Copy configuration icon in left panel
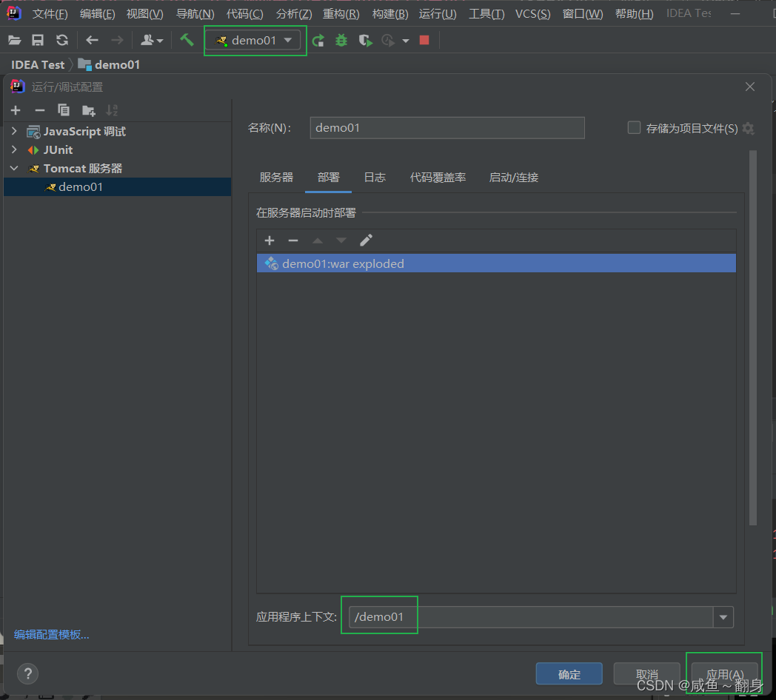The image size is (776, 700). pos(64,110)
